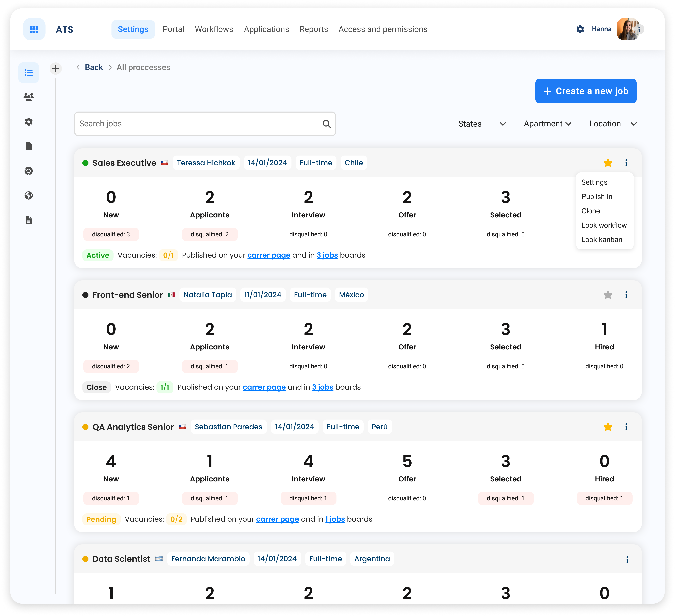This screenshot has height=616, width=675.
Task: Click the gear icon beside Hanna
Action: pyautogui.click(x=580, y=29)
